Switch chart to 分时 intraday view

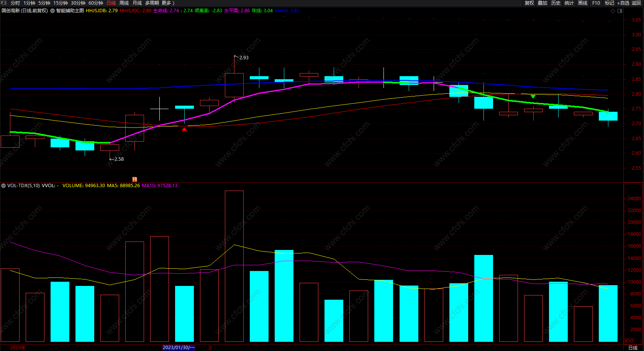[x=15, y=3]
